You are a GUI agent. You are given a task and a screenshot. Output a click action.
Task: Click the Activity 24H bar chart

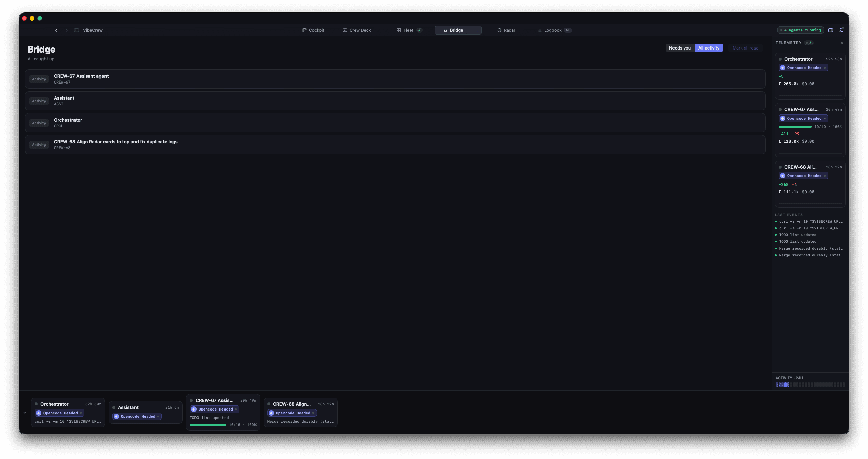(x=810, y=385)
